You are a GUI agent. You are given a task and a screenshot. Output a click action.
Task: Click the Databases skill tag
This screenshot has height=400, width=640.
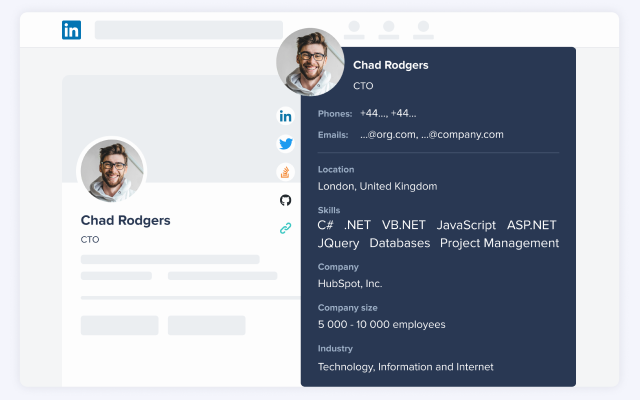point(399,243)
